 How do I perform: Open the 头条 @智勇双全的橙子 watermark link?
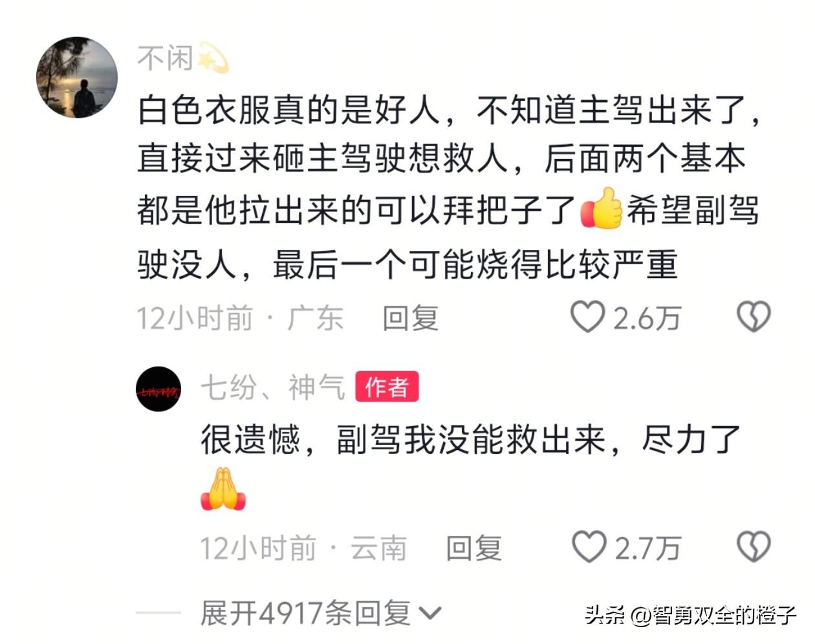coord(691,614)
